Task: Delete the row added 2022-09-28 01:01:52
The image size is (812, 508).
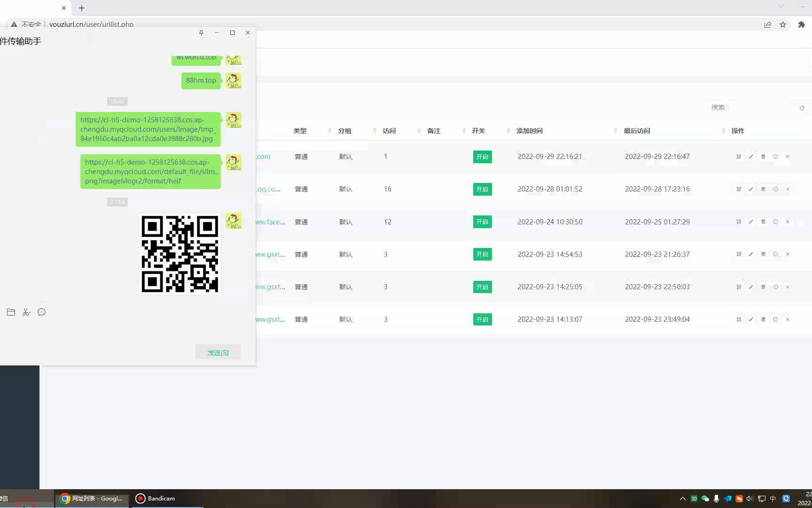Action: click(788, 189)
